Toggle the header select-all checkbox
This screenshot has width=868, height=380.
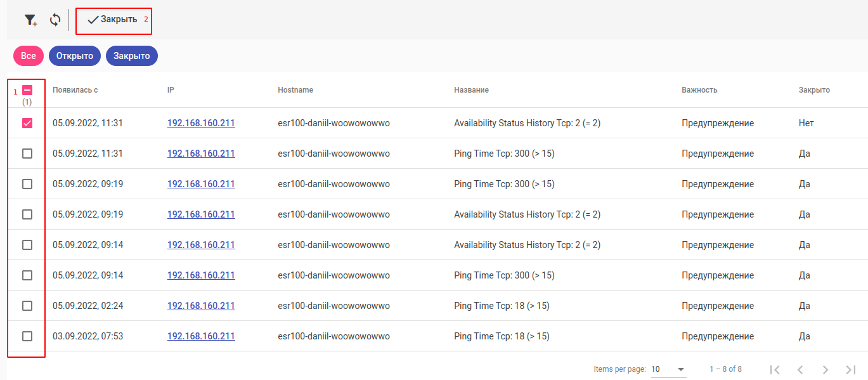pos(27,90)
